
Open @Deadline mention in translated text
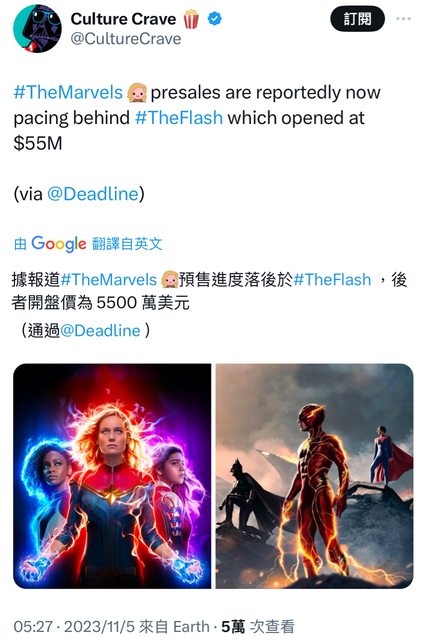(x=100, y=331)
